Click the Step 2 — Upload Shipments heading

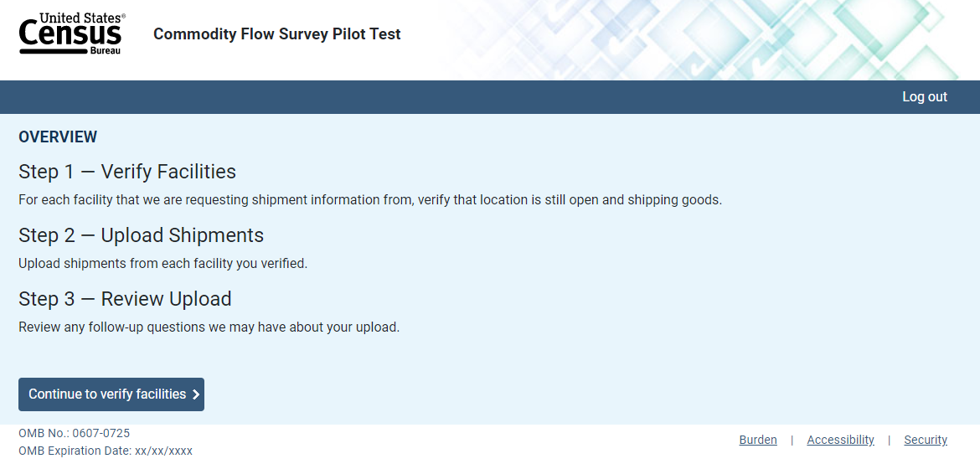141,235
